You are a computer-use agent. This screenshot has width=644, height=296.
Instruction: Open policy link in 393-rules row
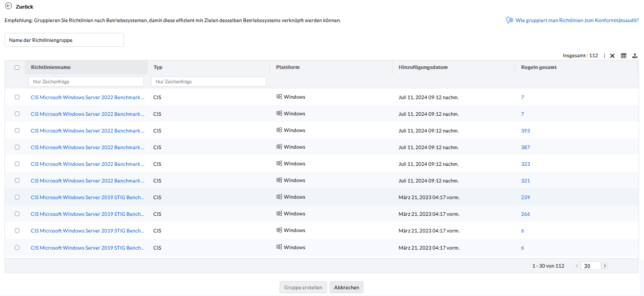(87, 131)
